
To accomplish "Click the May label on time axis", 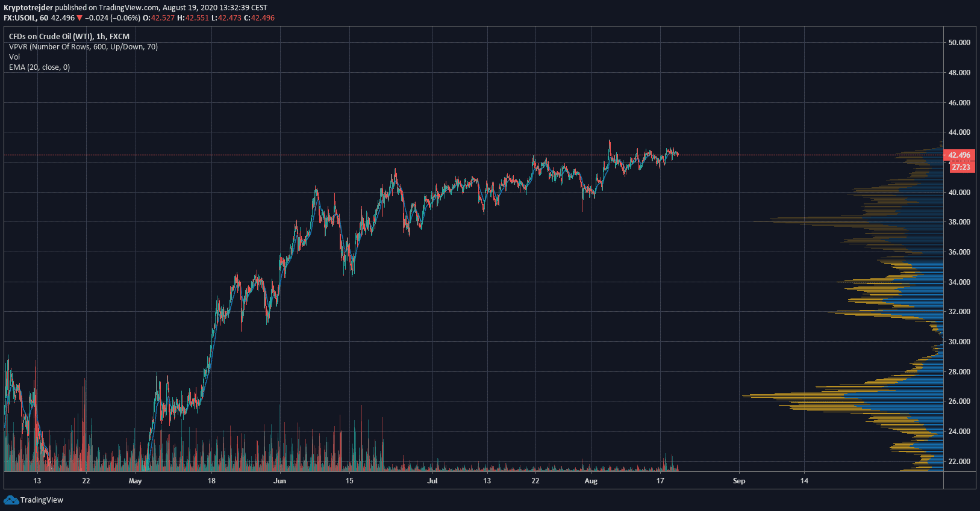I will point(135,481).
